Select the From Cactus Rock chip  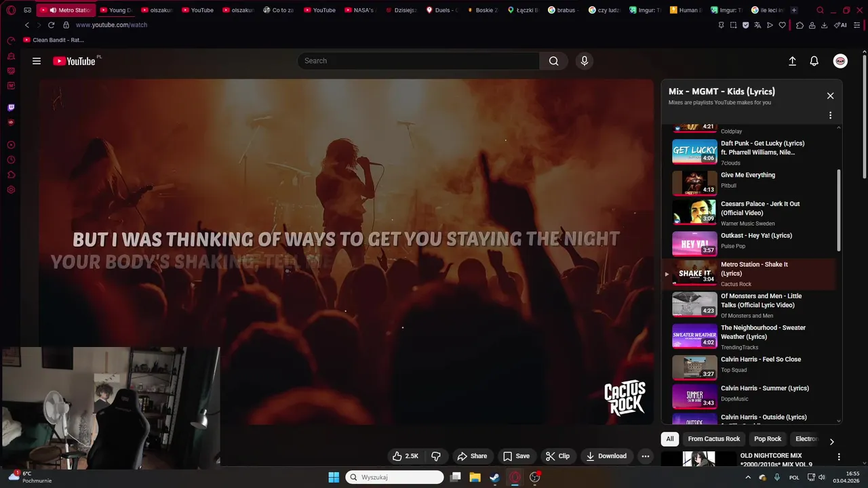coord(714,439)
